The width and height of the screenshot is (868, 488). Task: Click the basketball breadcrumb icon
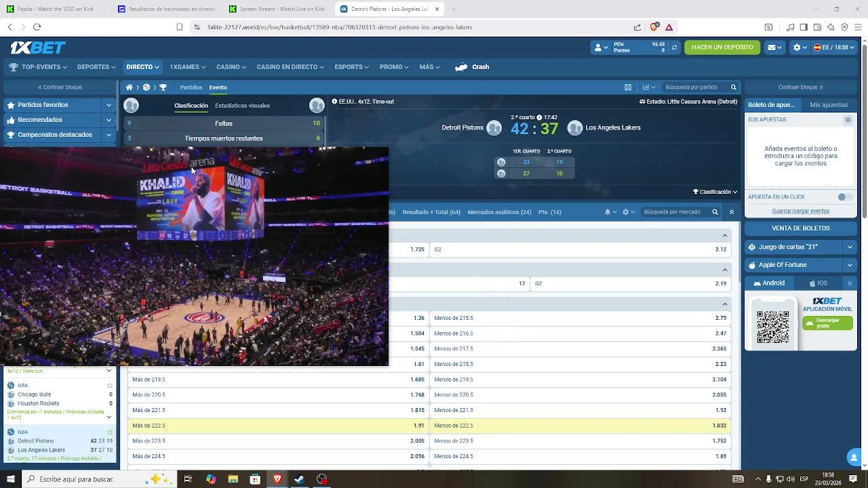pyautogui.click(x=146, y=87)
